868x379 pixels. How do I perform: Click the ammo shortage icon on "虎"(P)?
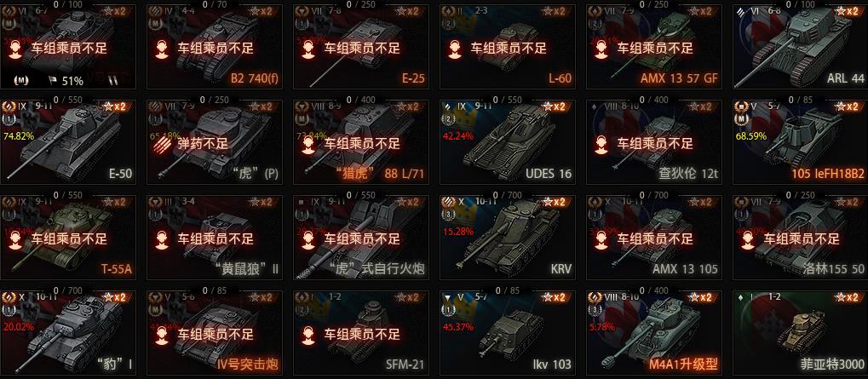[x=164, y=143]
